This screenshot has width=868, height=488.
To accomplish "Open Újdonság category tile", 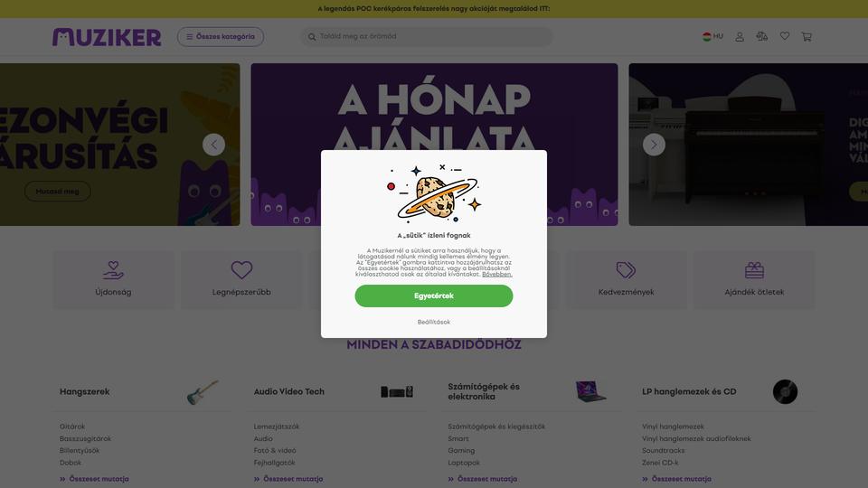I will click(114, 279).
